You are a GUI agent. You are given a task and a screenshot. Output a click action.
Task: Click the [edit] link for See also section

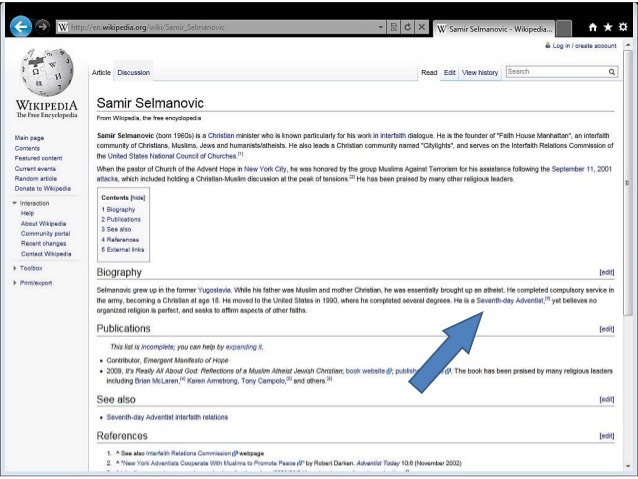[607, 400]
